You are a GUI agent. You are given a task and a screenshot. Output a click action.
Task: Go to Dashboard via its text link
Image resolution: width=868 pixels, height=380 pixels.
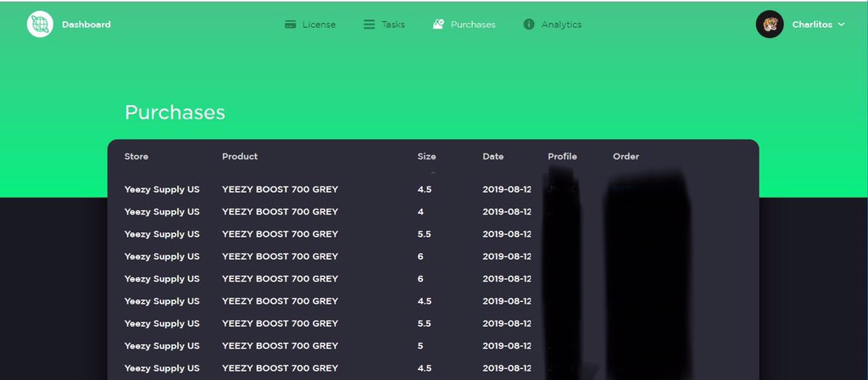(86, 25)
